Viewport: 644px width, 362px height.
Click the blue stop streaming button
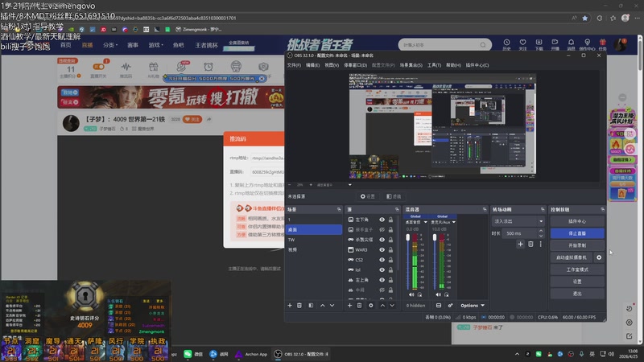[x=577, y=233]
